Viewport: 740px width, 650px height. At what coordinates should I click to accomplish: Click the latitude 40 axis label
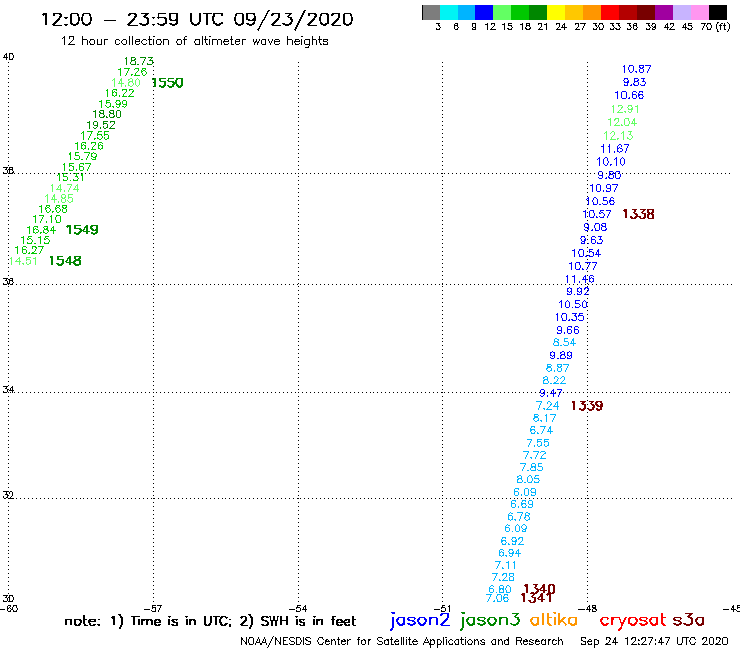[8, 57]
